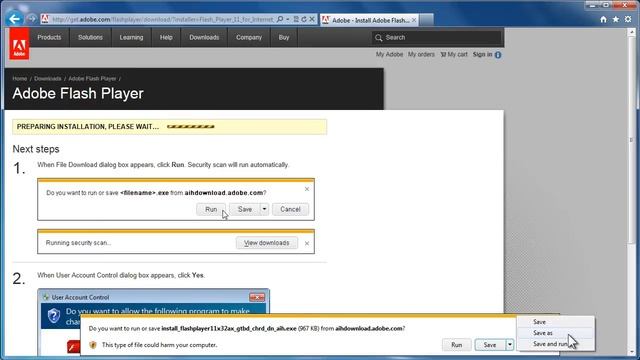
Task: Click the Adobe site Search field
Action: coord(437,38)
